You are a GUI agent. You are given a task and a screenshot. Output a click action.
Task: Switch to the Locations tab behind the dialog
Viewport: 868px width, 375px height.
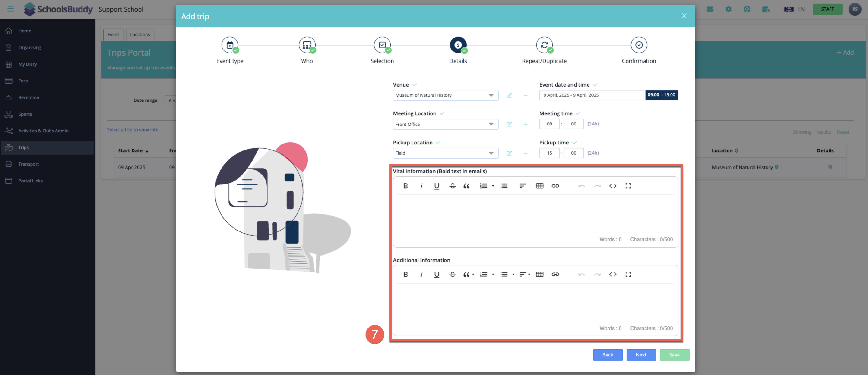click(x=140, y=34)
